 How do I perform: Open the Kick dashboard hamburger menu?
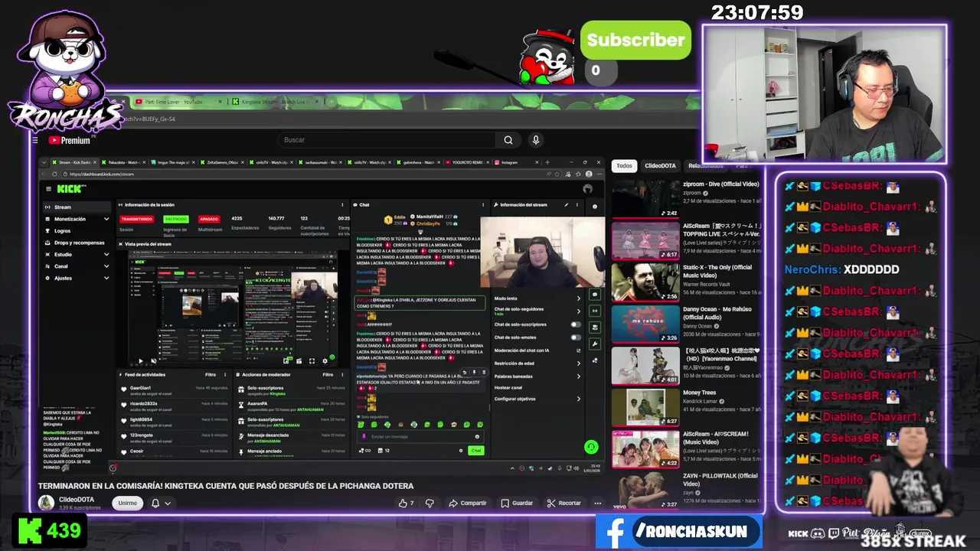(x=49, y=189)
